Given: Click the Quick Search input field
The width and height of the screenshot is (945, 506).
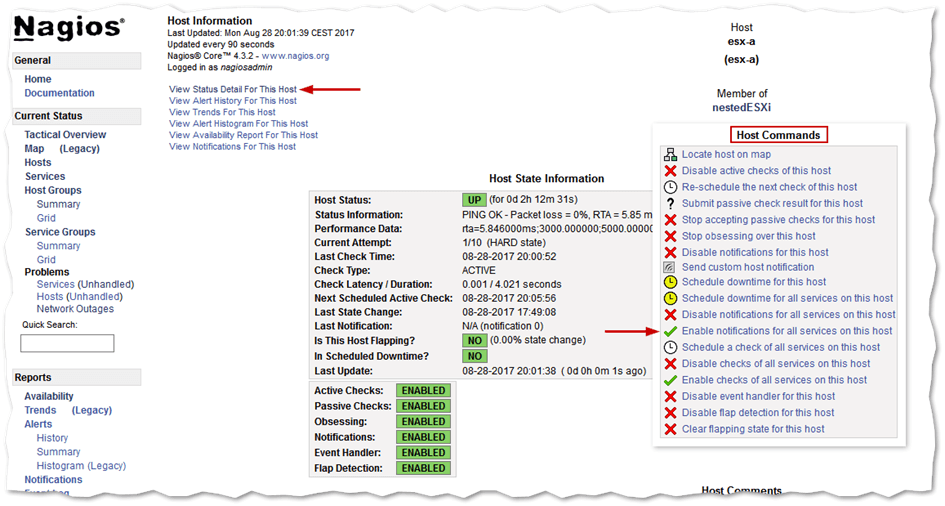Looking at the screenshot, I should 68,343.
